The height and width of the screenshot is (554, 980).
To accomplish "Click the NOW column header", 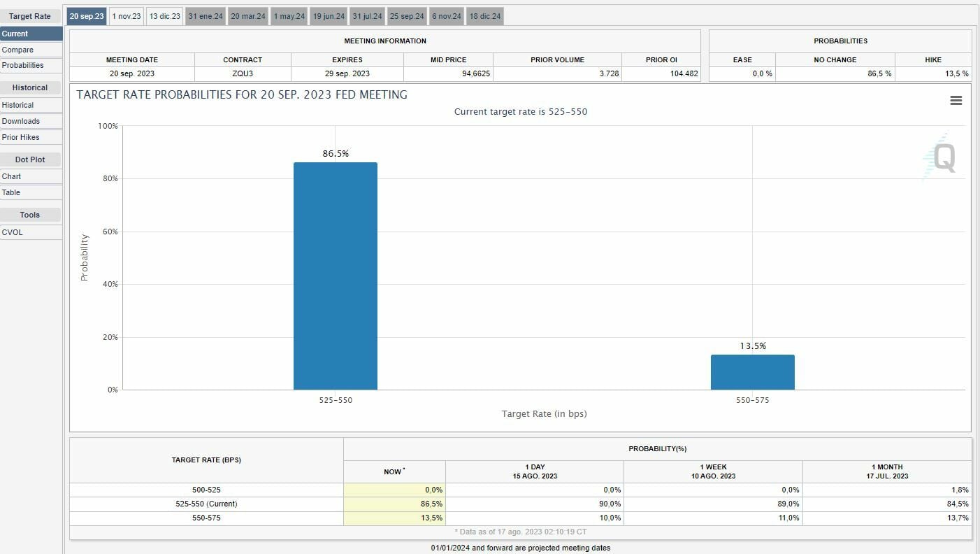I will click(394, 471).
